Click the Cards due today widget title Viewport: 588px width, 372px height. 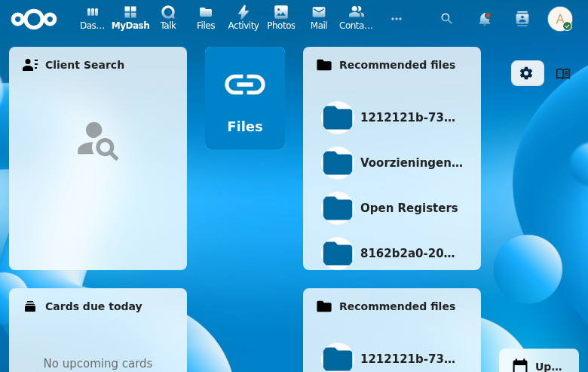pyautogui.click(x=93, y=306)
